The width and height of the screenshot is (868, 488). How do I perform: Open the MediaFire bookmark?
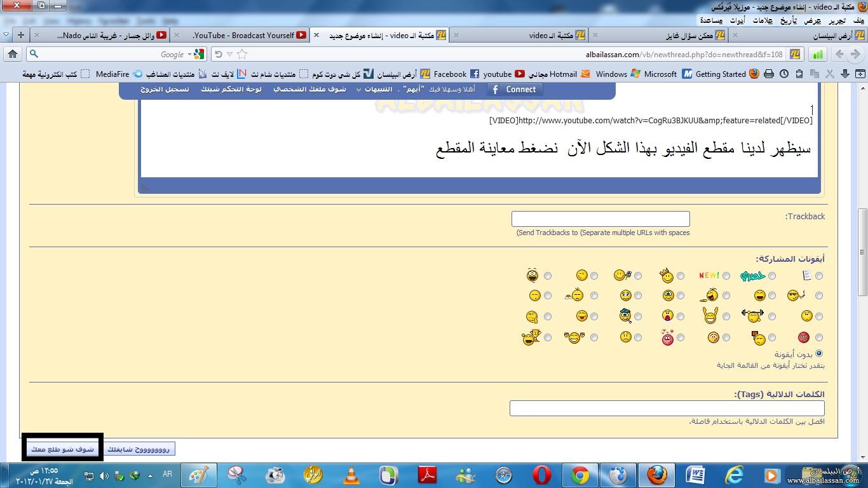pos(119,74)
